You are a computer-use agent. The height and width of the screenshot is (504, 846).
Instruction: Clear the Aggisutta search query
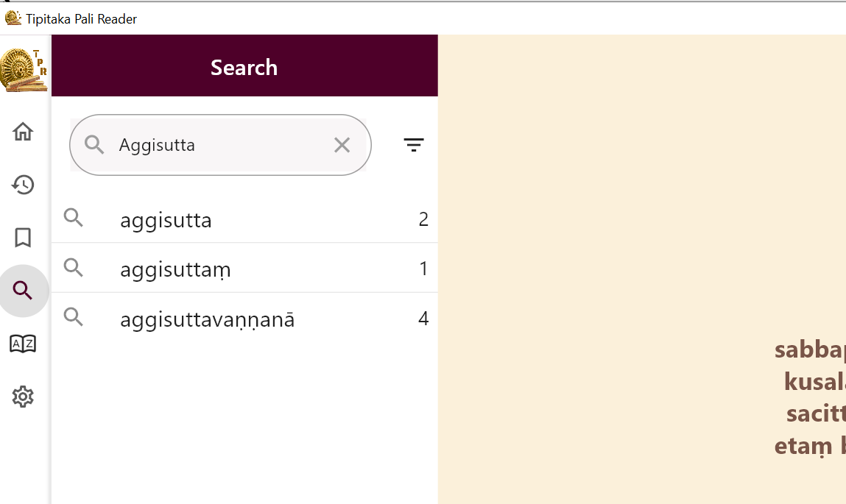342,145
